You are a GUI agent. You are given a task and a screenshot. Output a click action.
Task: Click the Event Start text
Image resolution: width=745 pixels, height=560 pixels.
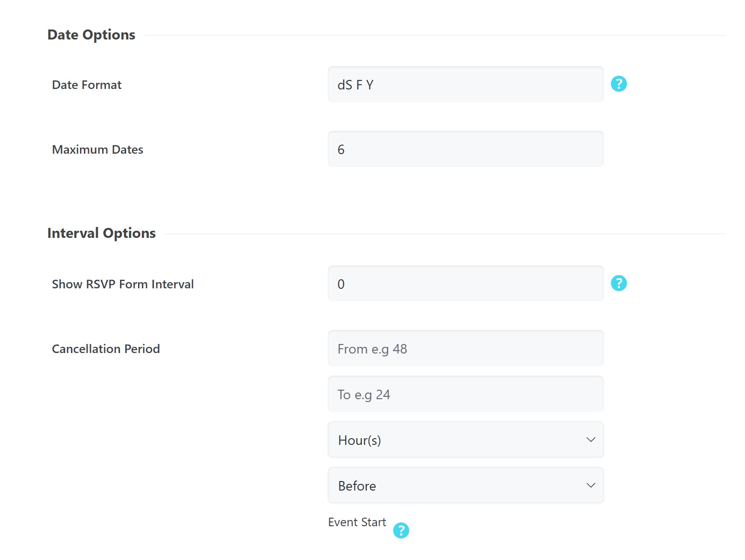[357, 522]
